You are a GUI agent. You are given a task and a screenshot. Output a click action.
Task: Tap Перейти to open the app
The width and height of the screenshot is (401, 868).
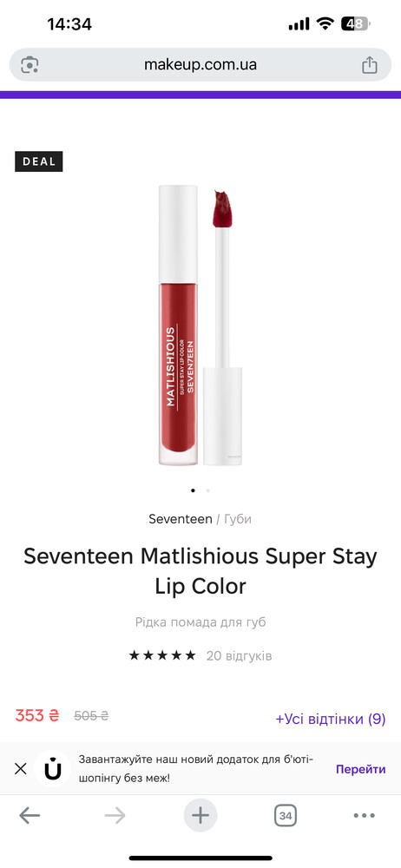click(360, 769)
